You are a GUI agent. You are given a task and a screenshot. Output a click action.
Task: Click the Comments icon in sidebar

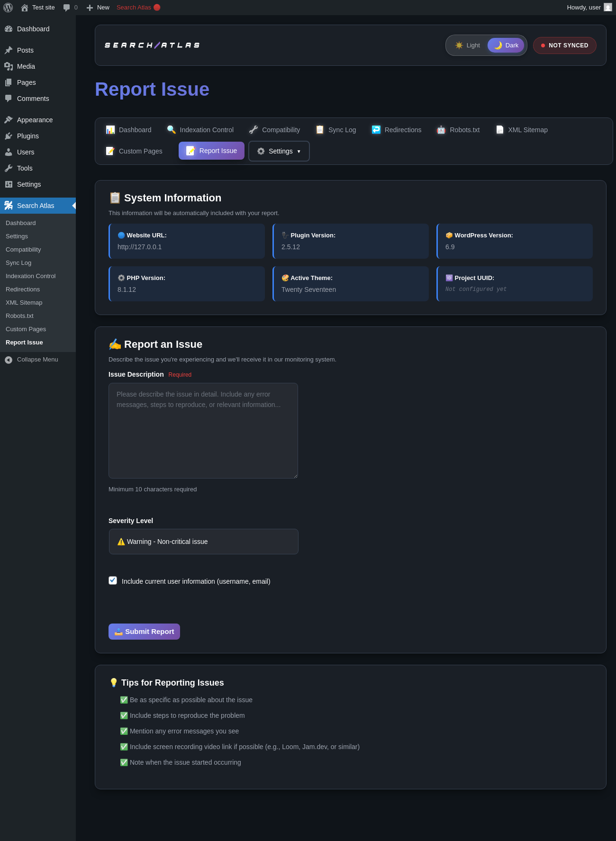(9, 99)
